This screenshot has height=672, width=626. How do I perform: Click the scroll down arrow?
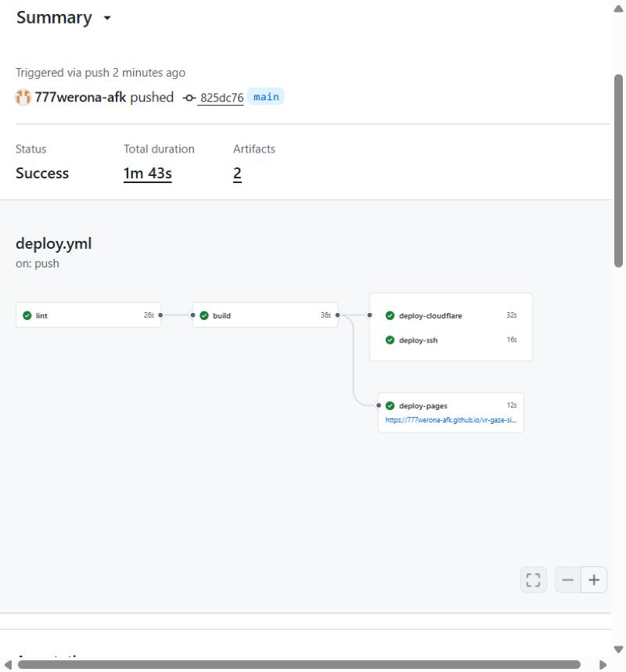tap(618, 649)
